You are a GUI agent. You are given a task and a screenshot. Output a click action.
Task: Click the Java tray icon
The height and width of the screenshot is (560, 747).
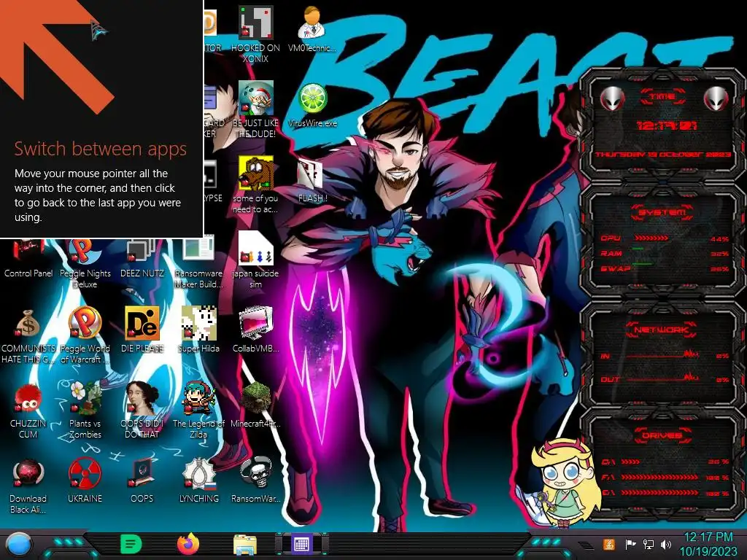(608, 544)
